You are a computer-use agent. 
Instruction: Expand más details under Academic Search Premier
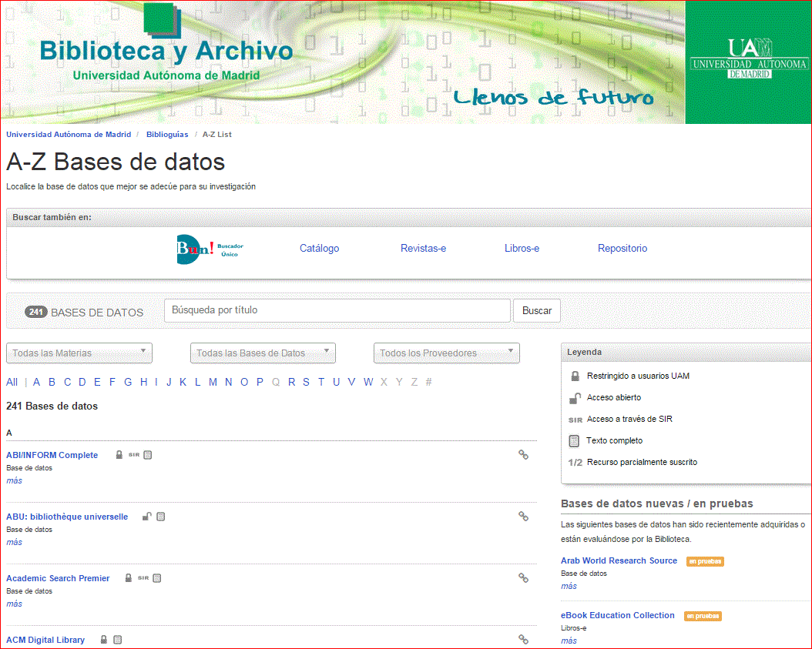coord(14,604)
